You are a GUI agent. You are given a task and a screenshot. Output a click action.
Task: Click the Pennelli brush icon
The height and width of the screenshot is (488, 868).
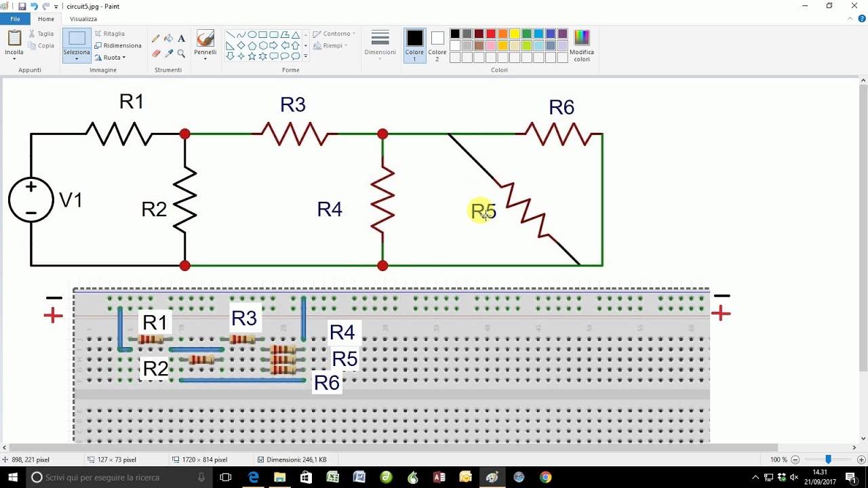coord(205,38)
